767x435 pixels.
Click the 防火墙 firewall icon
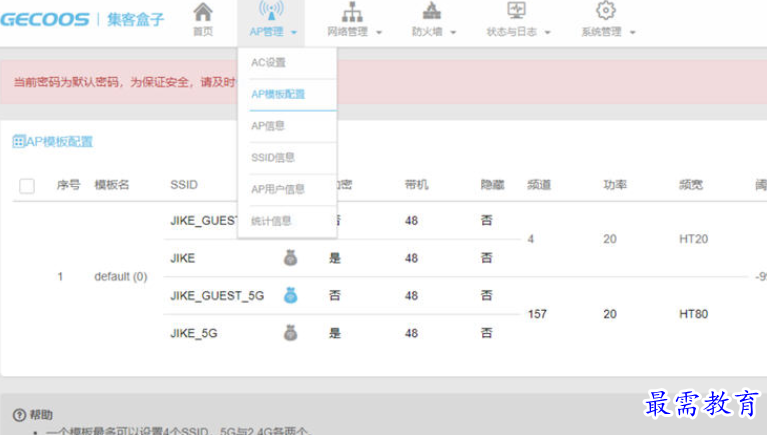pyautogui.click(x=431, y=11)
